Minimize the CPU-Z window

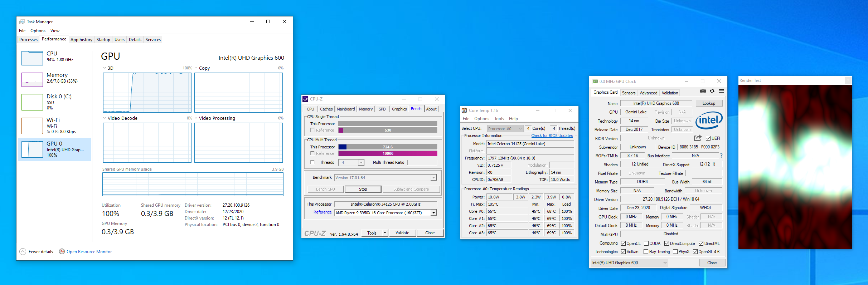pos(404,99)
